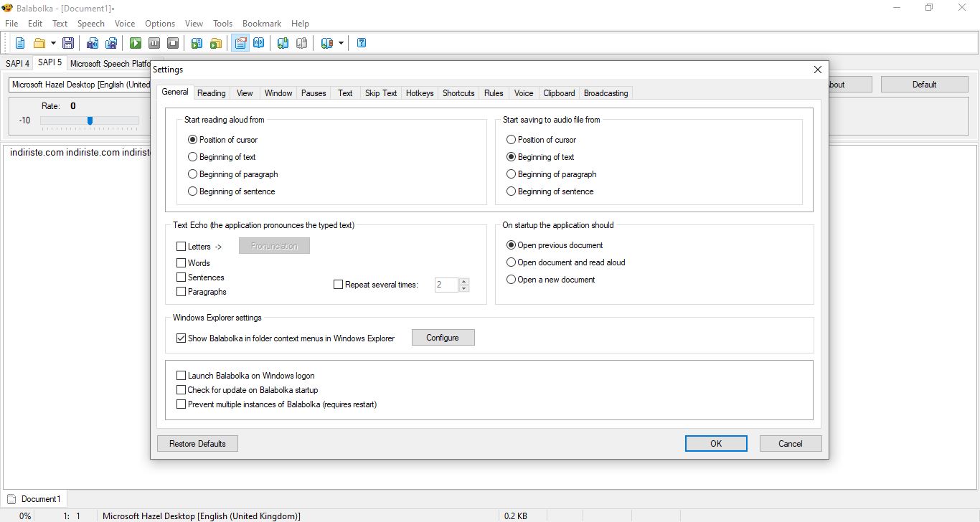Enable the Words text echo checkbox

coord(181,263)
